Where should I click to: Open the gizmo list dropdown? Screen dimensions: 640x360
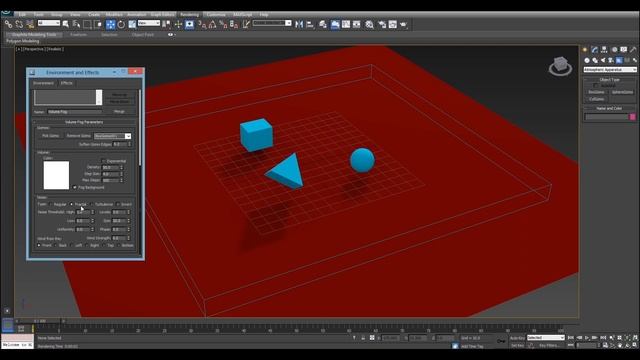pyautogui.click(x=112, y=136)
